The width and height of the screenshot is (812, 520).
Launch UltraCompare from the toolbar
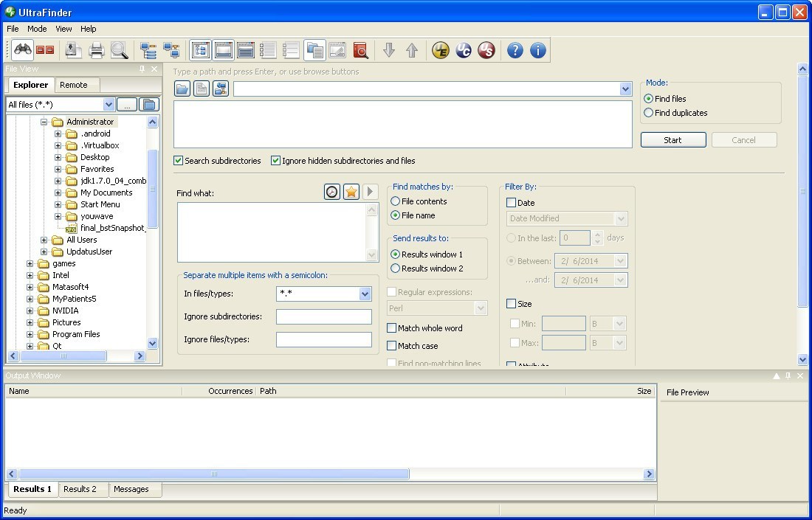pos(462,49)
